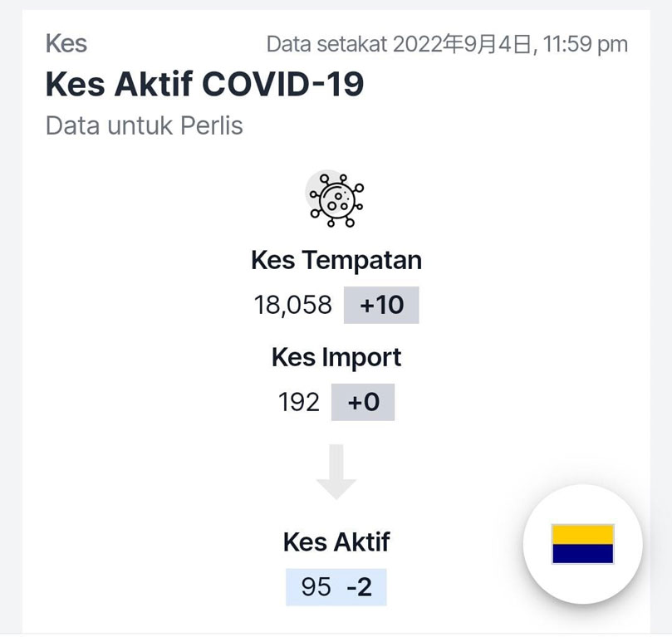Click the 192 import cases number
The width and height of the screenshot is (672, 637).
click(299, 402)
